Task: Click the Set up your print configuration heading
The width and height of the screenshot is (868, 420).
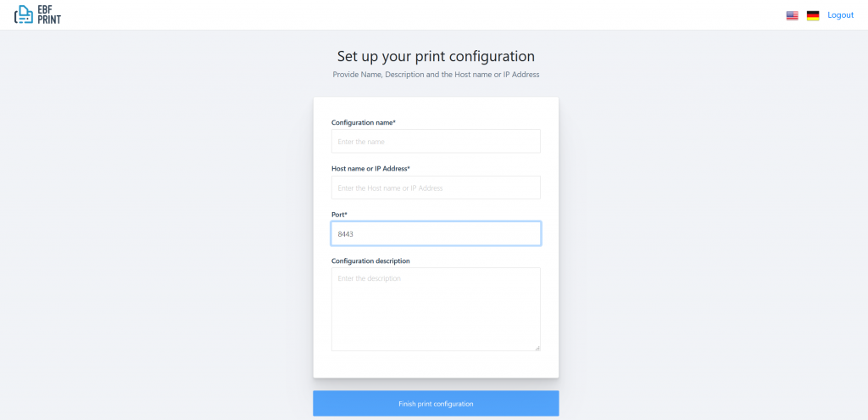Action: (x=437, y=57)
